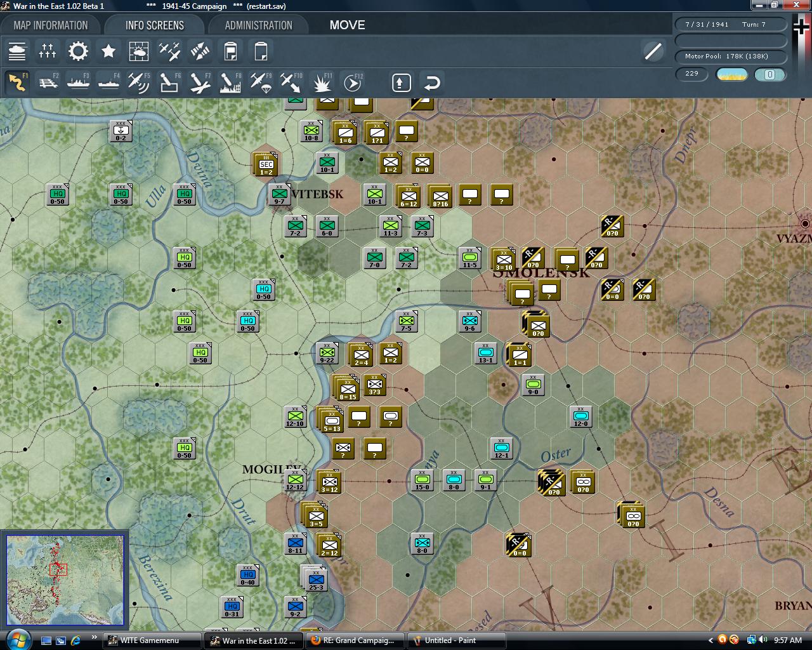This screenshot has height=650, width=812.
Task: Open the filled report clipboard icon
Action: tap(230, 51)
